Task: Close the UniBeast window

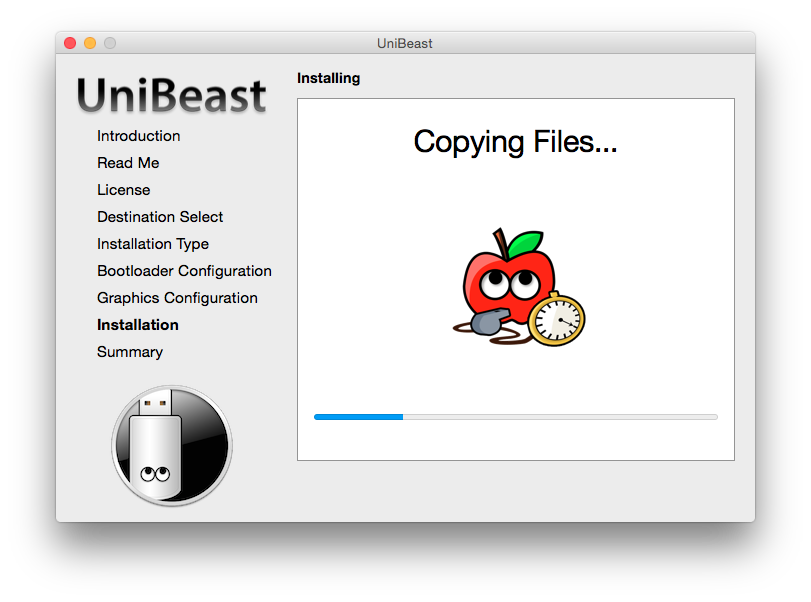Action: (70, 43)
